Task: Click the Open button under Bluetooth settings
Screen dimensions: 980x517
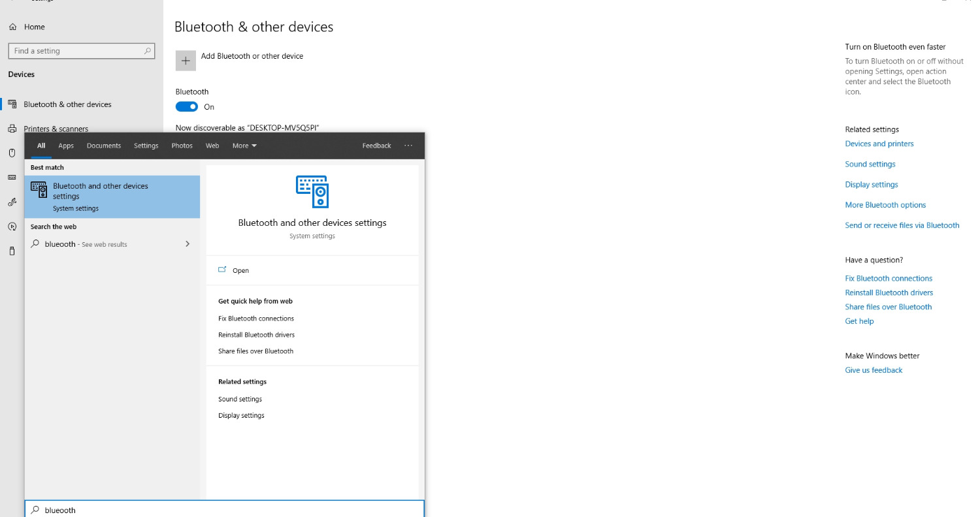Action: (240, 270)
